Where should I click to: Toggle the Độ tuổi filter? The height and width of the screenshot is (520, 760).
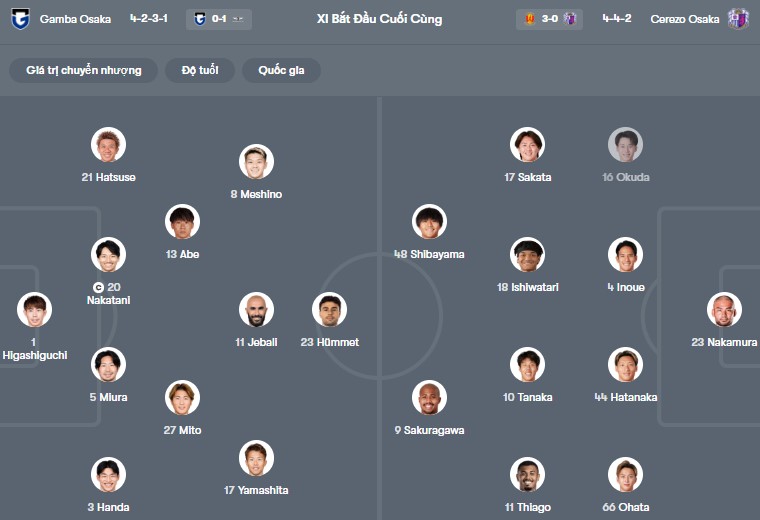pyautogui.click(x=207, y=70)
